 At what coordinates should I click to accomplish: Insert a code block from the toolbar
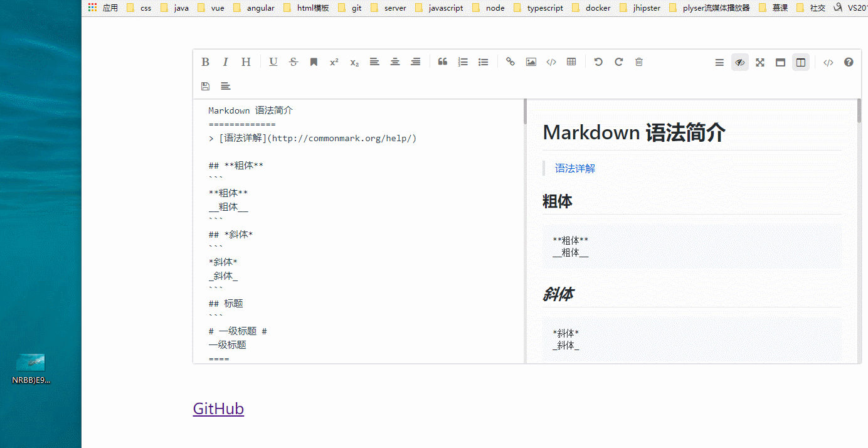[x=551, y=62]
